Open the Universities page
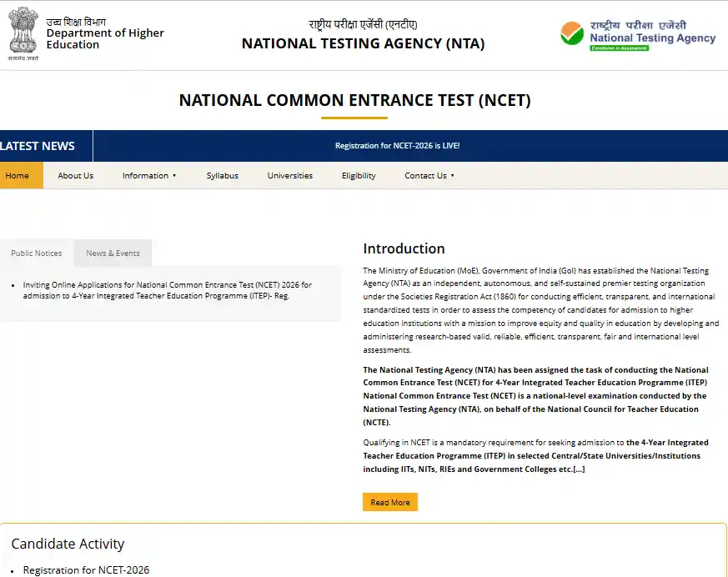Viewport: 728px width, 577px height. (x=289, y=176)
